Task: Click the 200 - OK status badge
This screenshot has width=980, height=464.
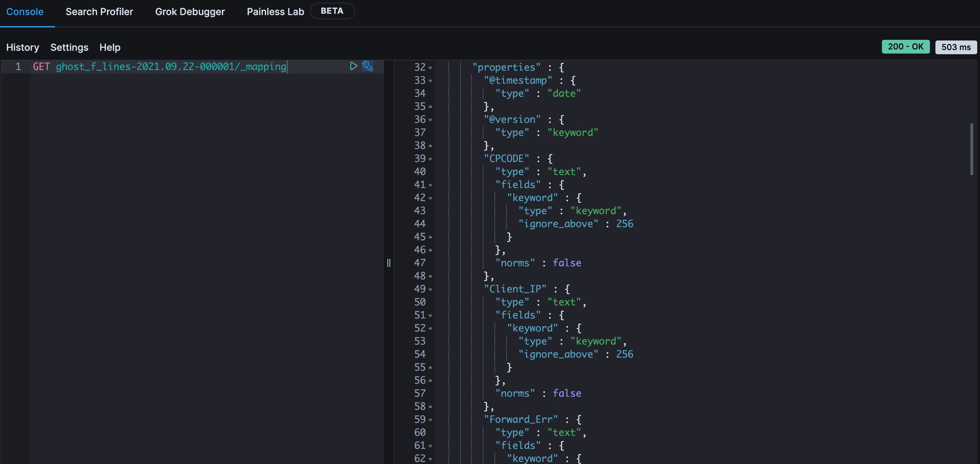Action: pos(906,46)
